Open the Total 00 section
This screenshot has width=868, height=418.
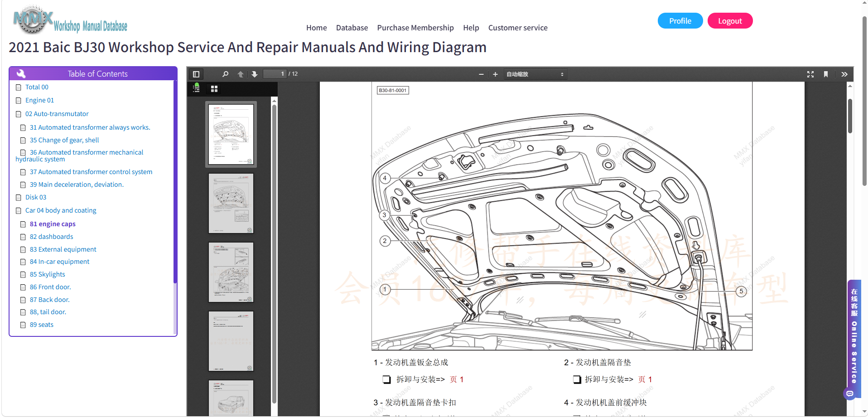click(x=37, y=87)
